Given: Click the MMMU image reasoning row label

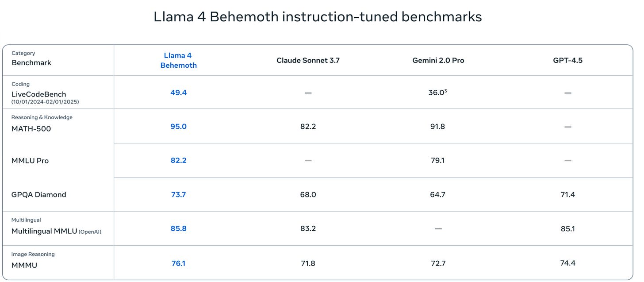Looking at the screenshot, I should click(x=24, y=265).
